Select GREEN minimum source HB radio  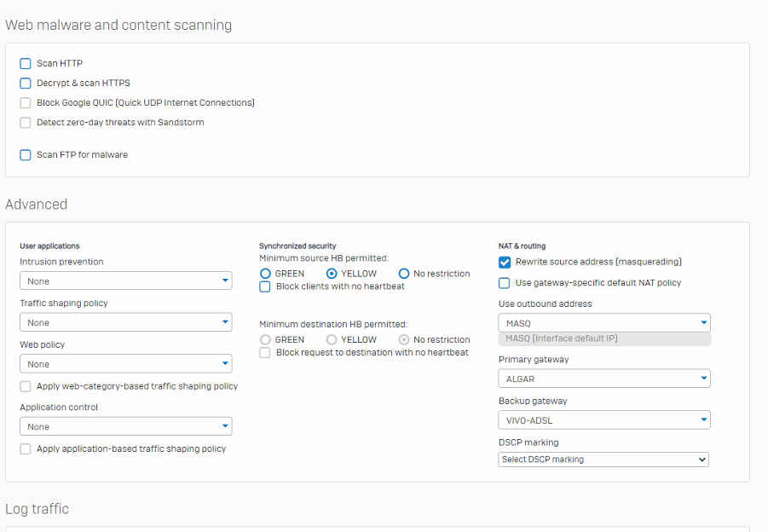265,274
